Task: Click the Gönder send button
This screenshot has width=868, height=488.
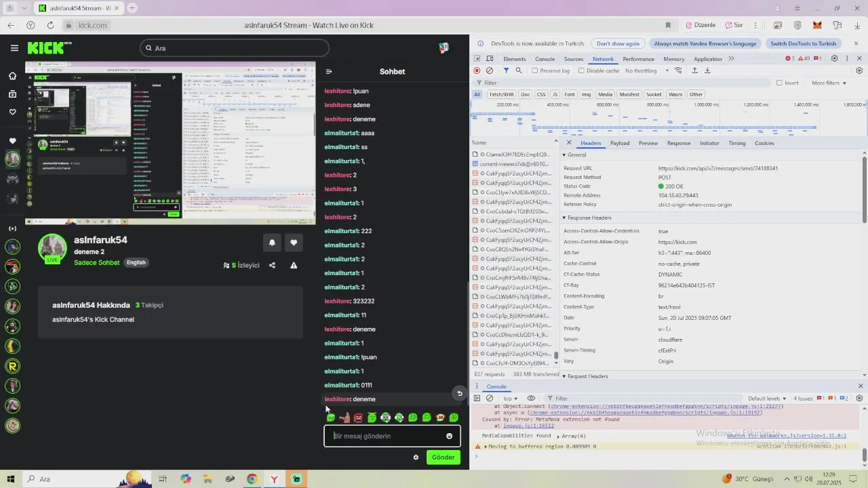Action: coord(443,457)
